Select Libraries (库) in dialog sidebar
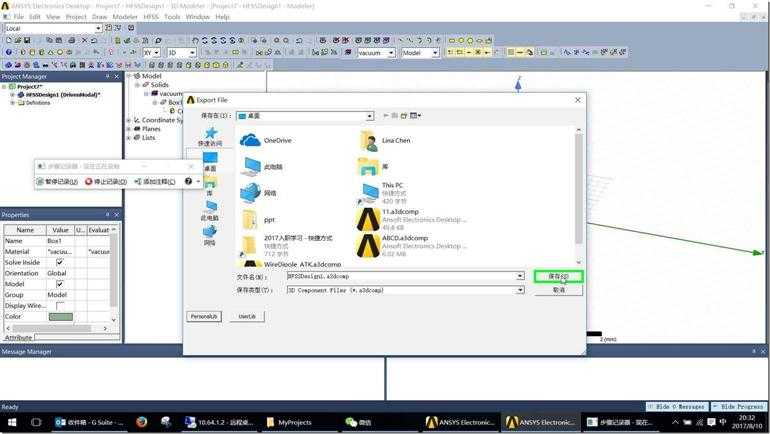The height and width of the screenshot is (434, 770). tap(210, 186)
